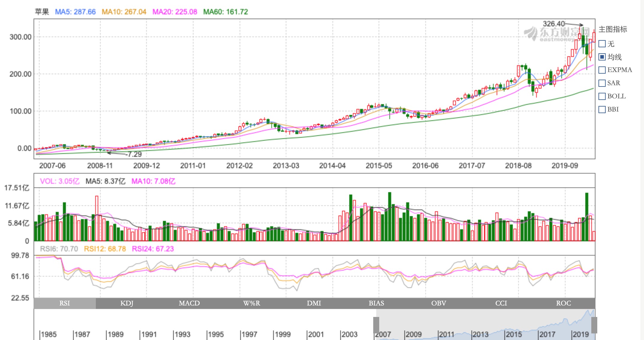Switch to the ROC tab
Screen dimensions: 644x340
[564, 303]
